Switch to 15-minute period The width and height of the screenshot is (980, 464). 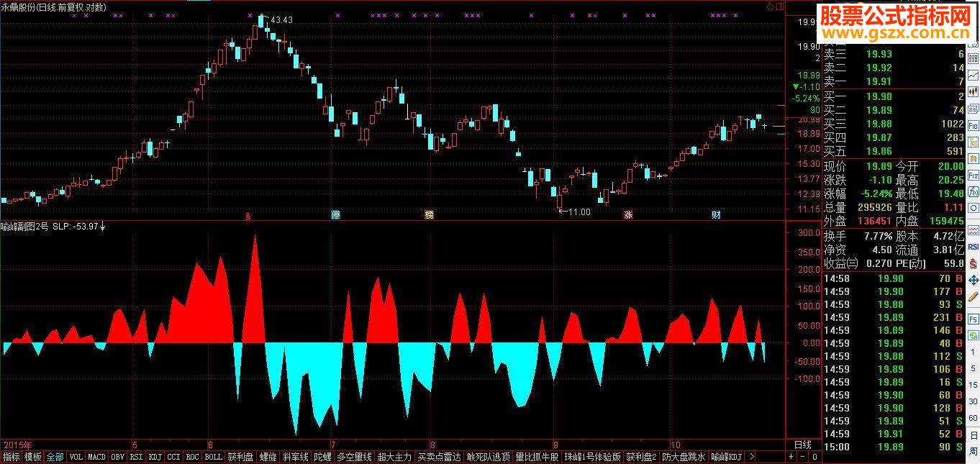(x=974, y=385)
